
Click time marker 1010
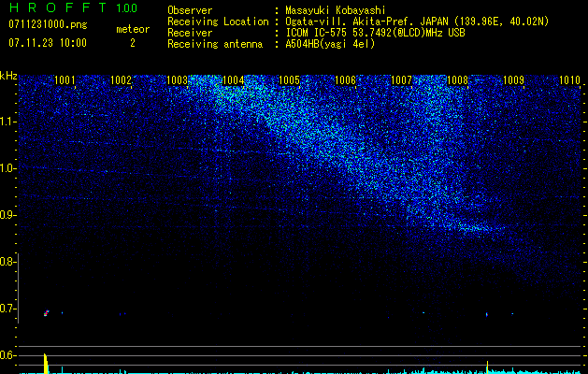(569, 80)
